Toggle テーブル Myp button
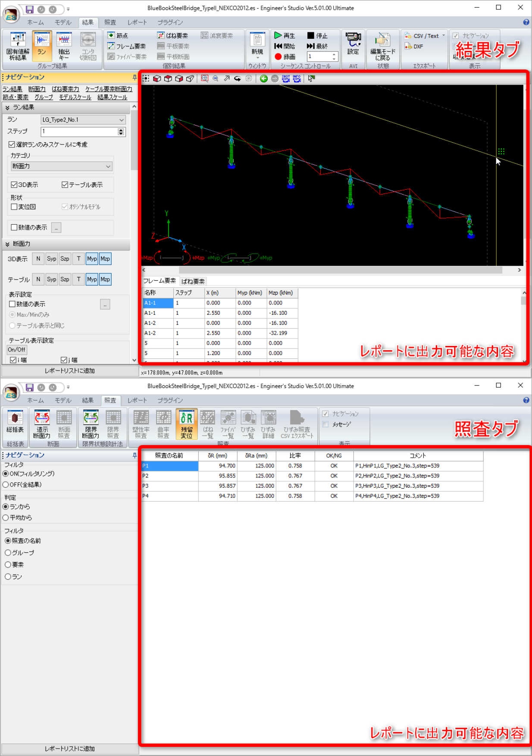The image size is (532, 756). (92, 279)
